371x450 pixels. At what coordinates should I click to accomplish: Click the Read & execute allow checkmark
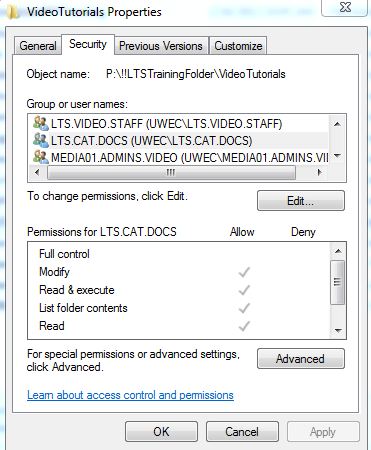tap(244, 290)
